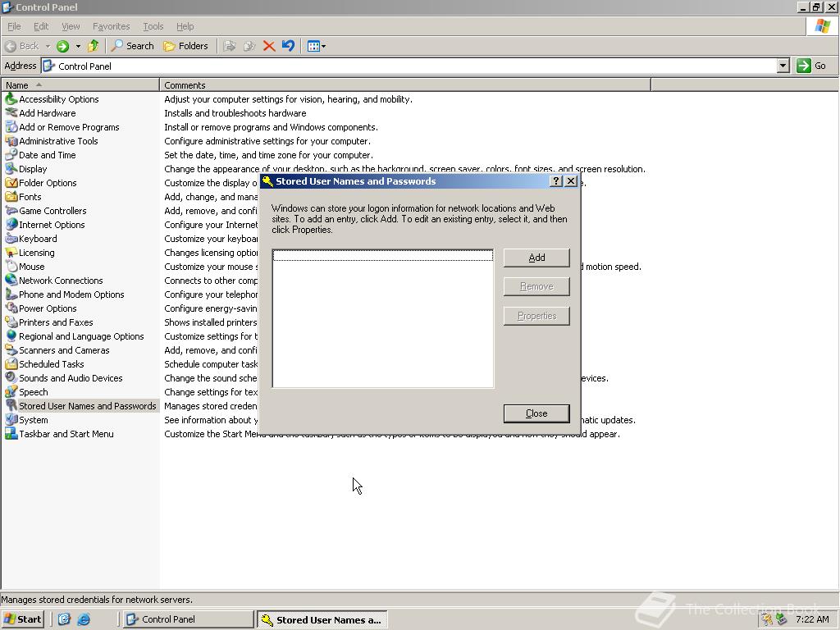
Task: Open the Scanners and Cameras icon
Action: point(11,349)
